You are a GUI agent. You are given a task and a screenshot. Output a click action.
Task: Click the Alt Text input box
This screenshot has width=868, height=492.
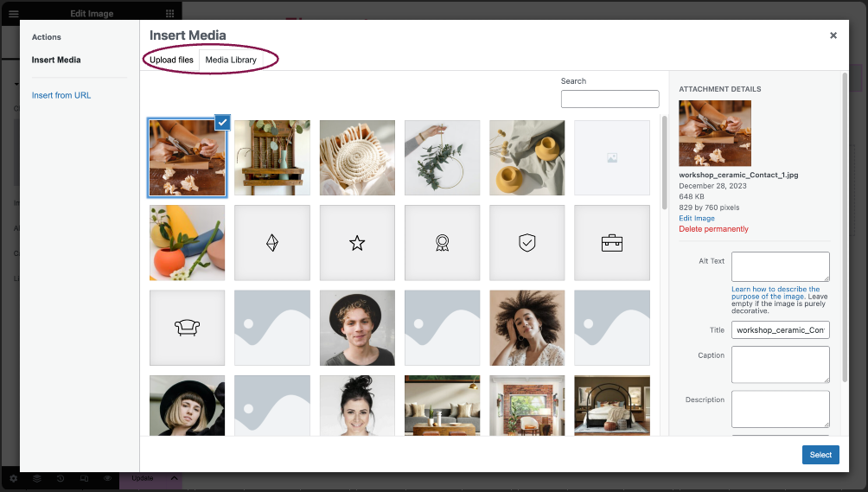pos(780,267)
